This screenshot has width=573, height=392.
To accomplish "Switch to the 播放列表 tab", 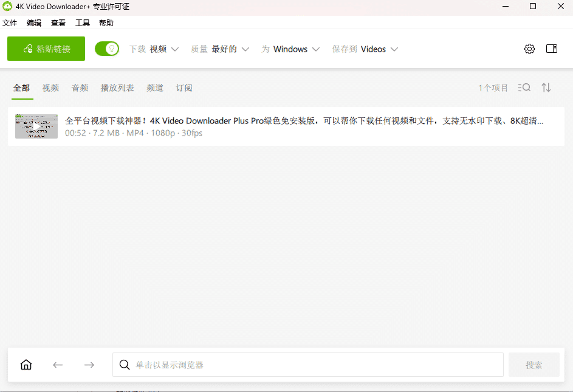I will point(117,88).
